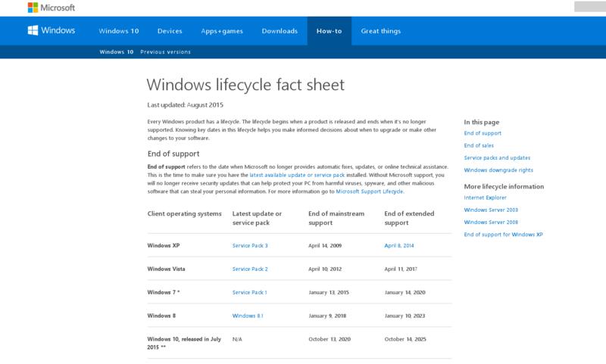
Task: Jump to Windows downgrade rights
Action: coord(498,170)
